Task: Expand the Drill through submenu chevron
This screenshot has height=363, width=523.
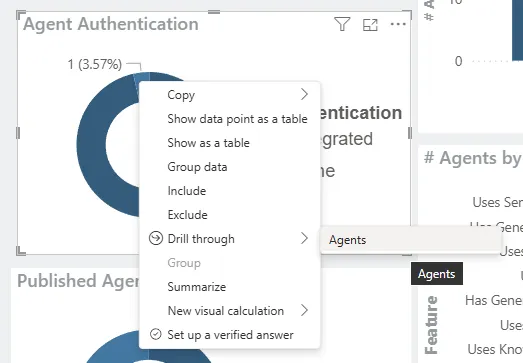Action: [x=304, y=238]
